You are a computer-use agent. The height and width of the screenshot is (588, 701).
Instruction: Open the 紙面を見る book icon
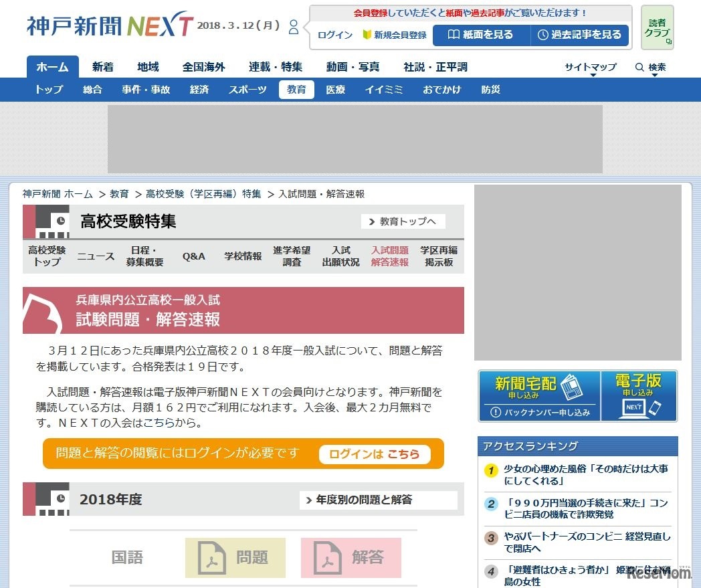point(454,35)
